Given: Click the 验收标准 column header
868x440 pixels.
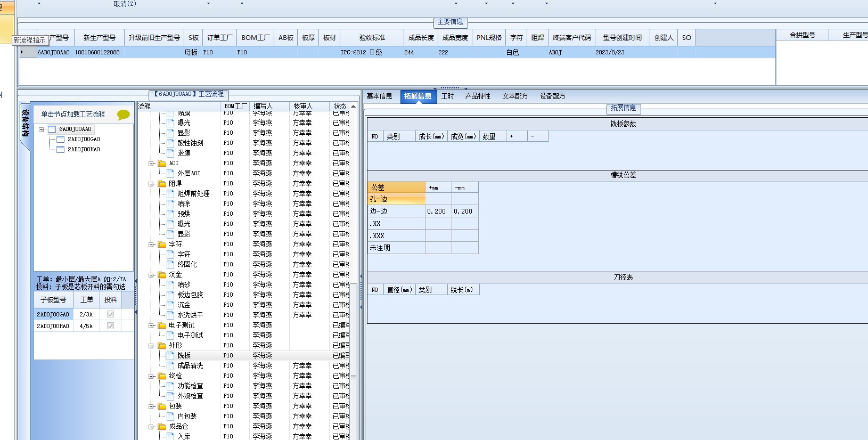Looking at the screenshot, I should pos(372,38).
